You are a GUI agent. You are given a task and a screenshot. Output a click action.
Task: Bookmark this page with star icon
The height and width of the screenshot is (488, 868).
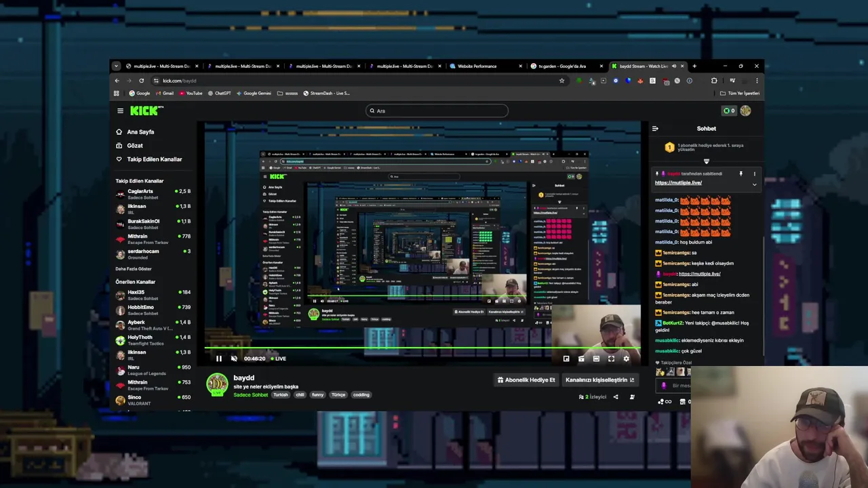pyautogui.click(x=561, y=81)
